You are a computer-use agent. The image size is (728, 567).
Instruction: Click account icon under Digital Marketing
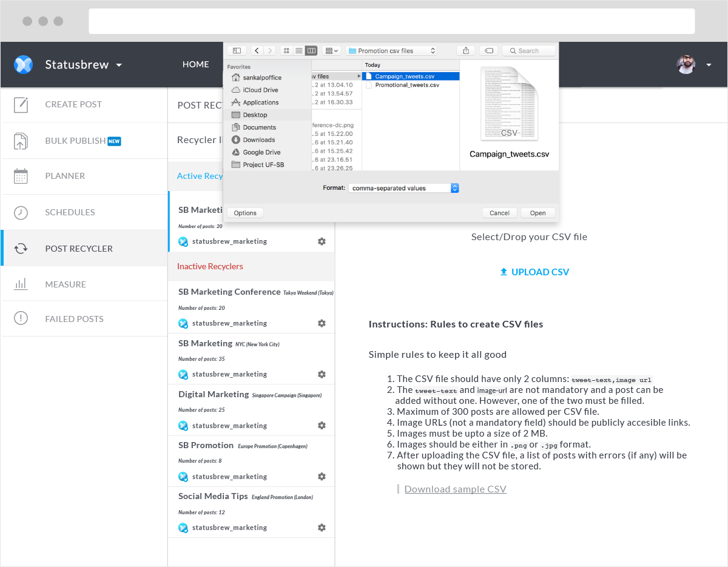183,426
